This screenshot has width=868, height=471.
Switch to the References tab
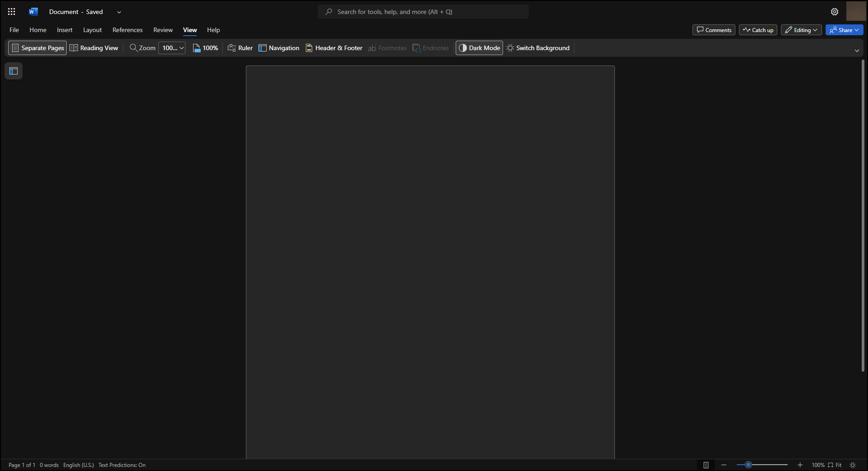pos(127,30)
